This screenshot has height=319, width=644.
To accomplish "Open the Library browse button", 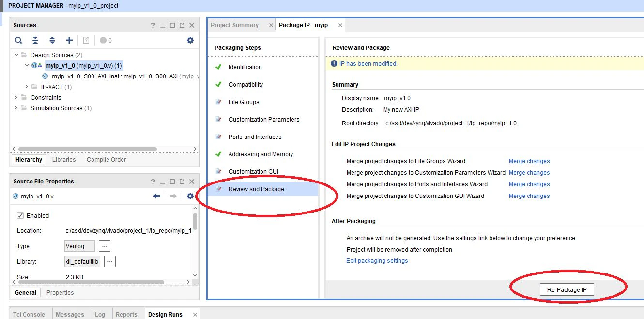I will point(110,262).
